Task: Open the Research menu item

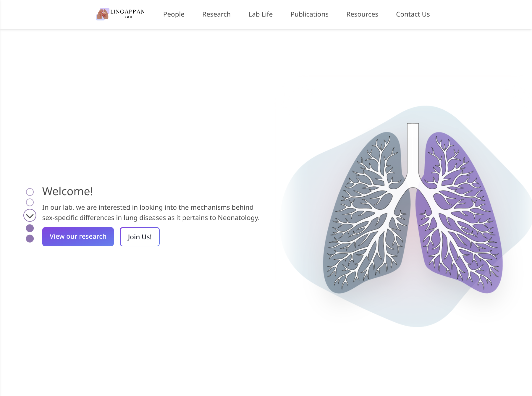Action: (216, 14)
